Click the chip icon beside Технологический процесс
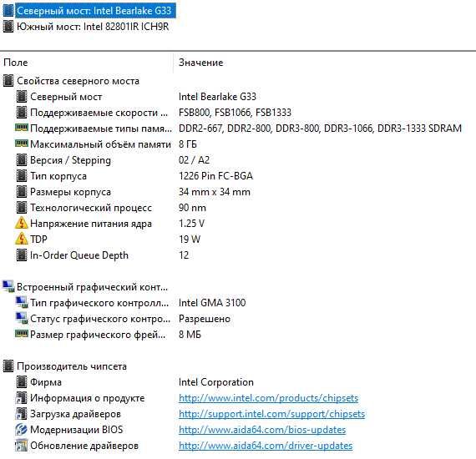Image resolution: width=476 pixels, height=459 pixels. (x=22, y=208)
